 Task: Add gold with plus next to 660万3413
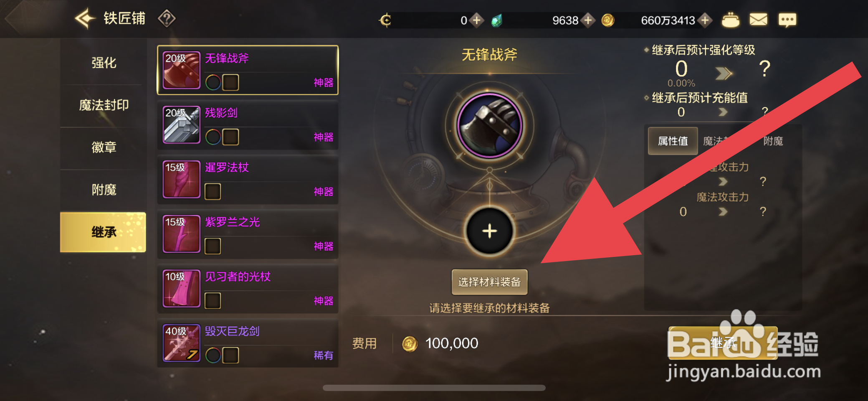pos(705,20)
